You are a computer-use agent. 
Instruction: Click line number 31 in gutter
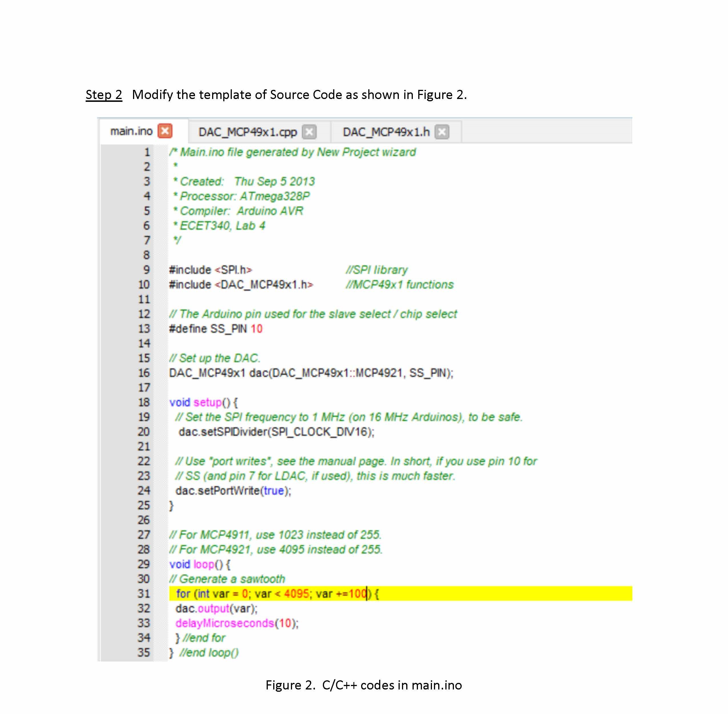(144, 594)
